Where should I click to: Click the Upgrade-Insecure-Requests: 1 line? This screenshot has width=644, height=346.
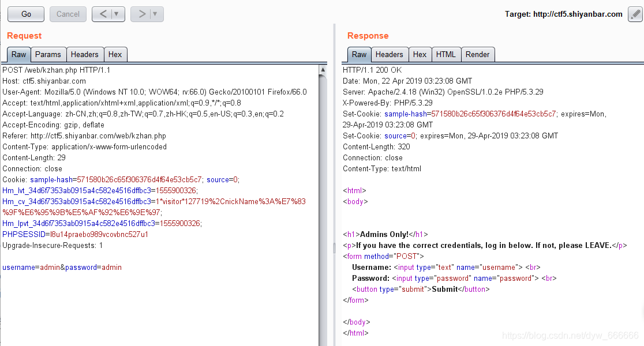[x=53, y=246]
